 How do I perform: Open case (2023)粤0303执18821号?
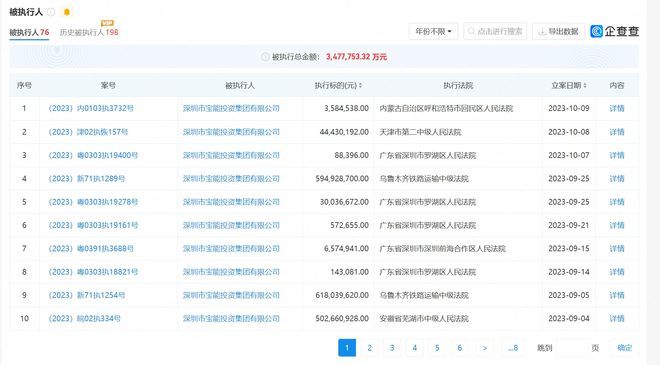coord(93,272)
